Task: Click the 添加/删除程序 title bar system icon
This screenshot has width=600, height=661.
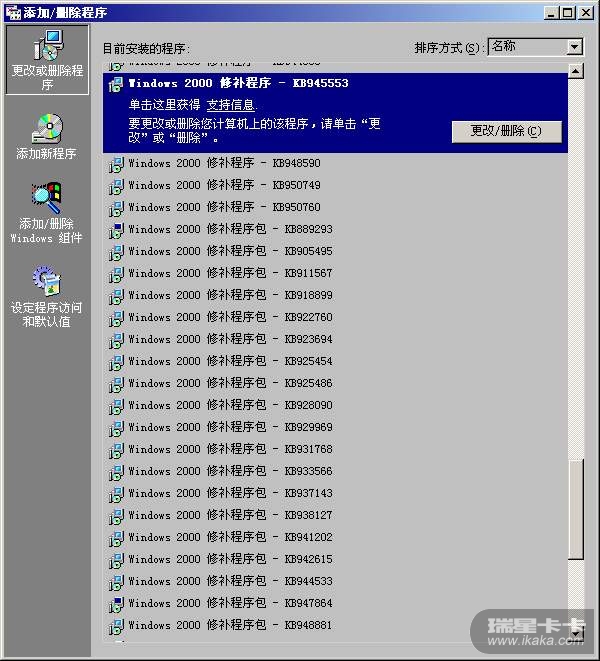Action: pyautogui.click(x=13, y=13)
